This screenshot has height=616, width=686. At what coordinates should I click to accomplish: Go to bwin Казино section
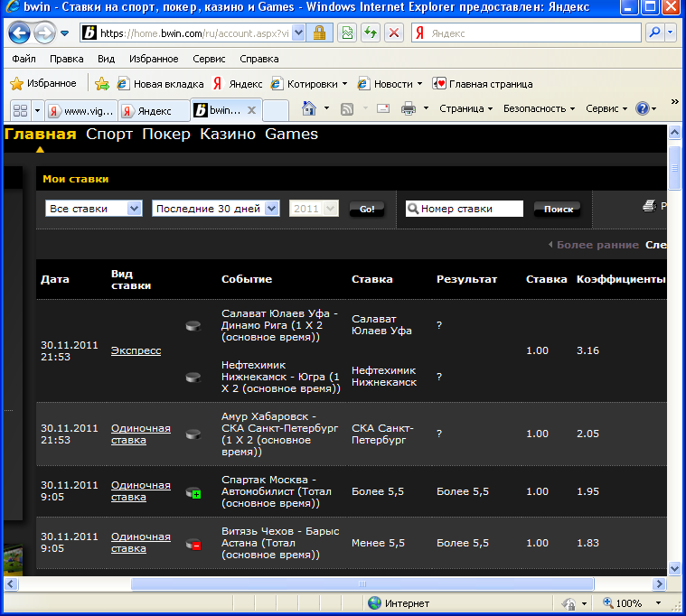[228, 134]
